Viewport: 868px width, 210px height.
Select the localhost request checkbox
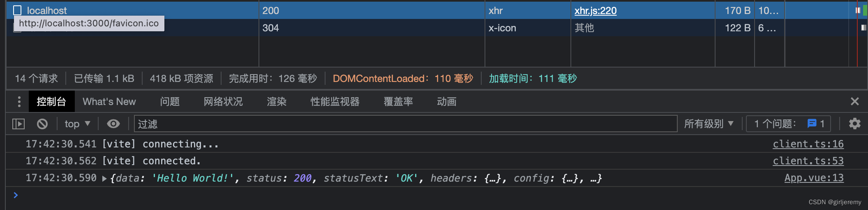pos(17,10)
